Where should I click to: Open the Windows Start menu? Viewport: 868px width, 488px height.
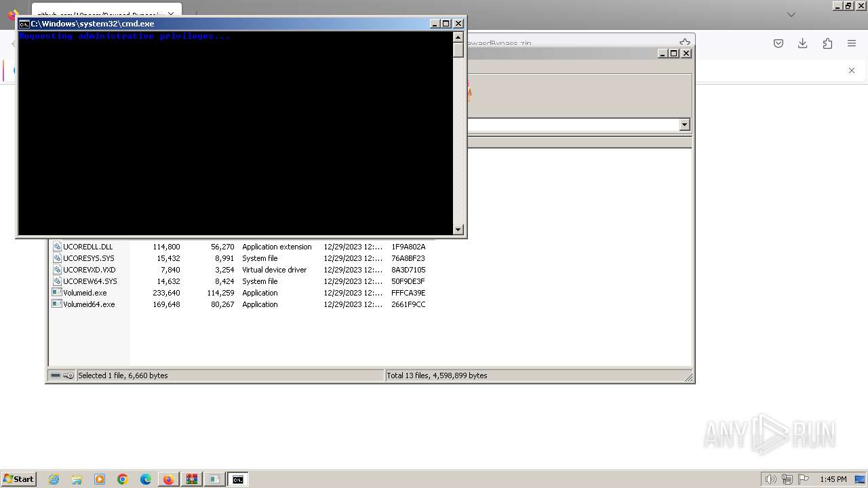click(19, 479)
